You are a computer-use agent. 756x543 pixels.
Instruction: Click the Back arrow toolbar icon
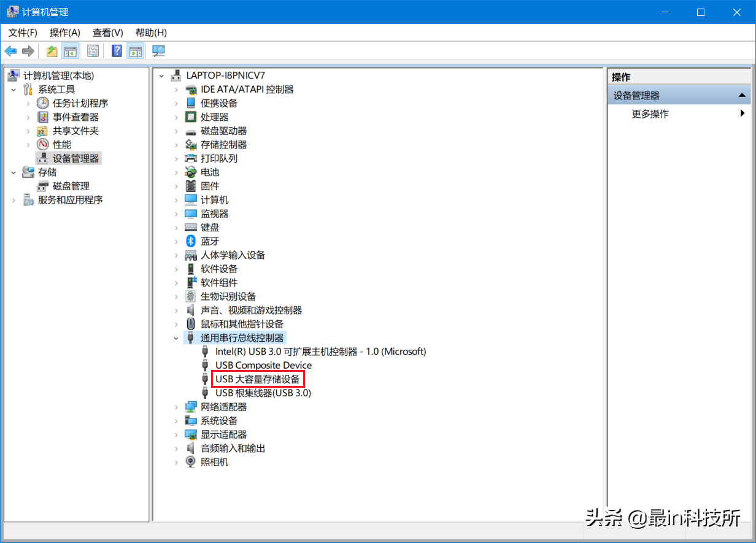[10, 51]
